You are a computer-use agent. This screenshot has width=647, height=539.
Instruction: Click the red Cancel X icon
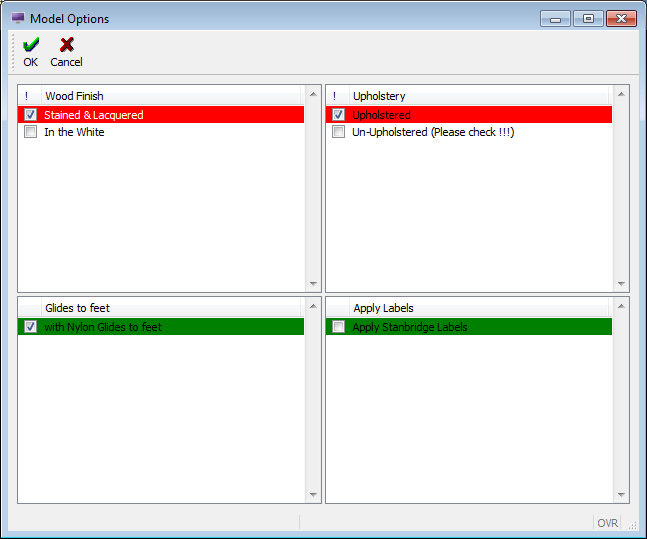66,45
